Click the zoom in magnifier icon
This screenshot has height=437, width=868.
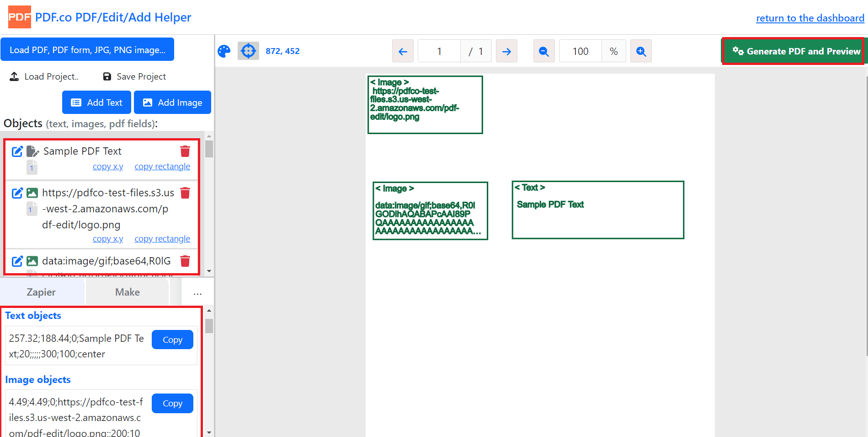coord(641,51)
